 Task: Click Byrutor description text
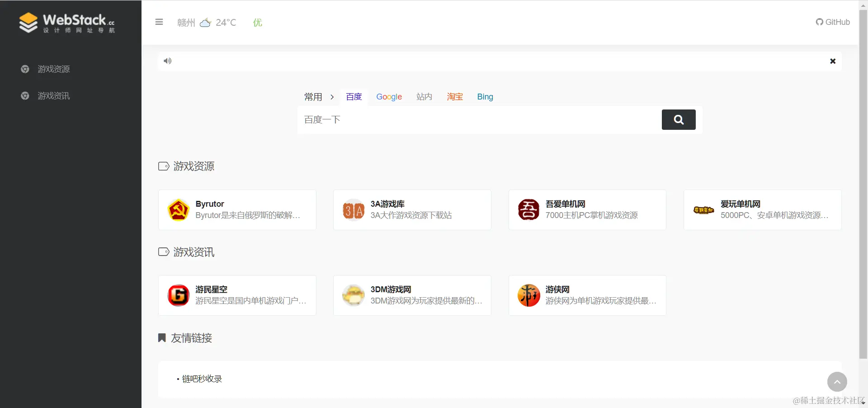point(248,215)
